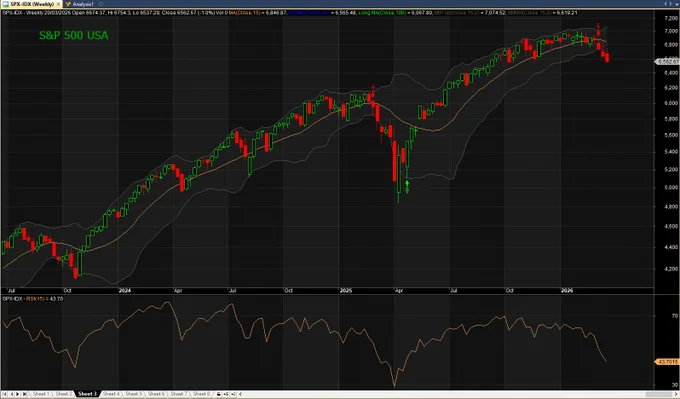Click the red sell arrow at early 2025 peak
This screenshot has width=680, height=399.
(373, 91)
